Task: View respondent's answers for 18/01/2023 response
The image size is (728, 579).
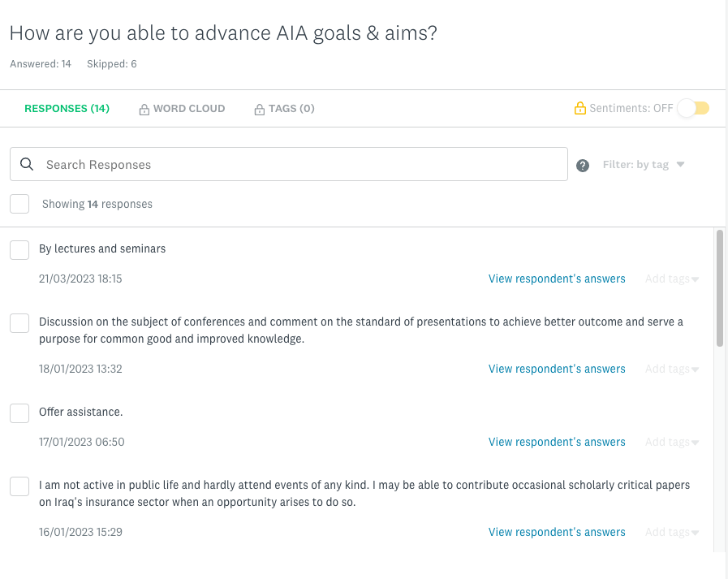Action: click(x=557, y=369)
